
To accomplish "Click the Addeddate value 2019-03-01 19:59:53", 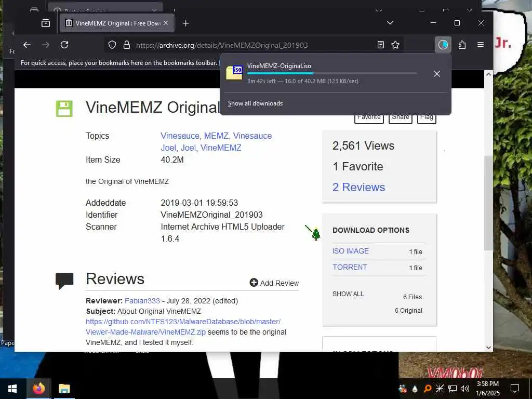I will point(199,203).
